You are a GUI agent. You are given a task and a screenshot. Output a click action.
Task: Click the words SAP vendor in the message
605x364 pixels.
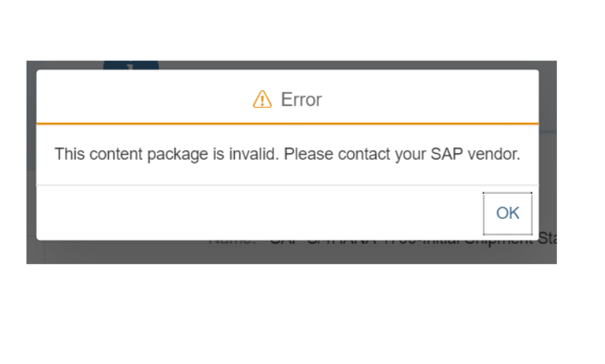475,154
